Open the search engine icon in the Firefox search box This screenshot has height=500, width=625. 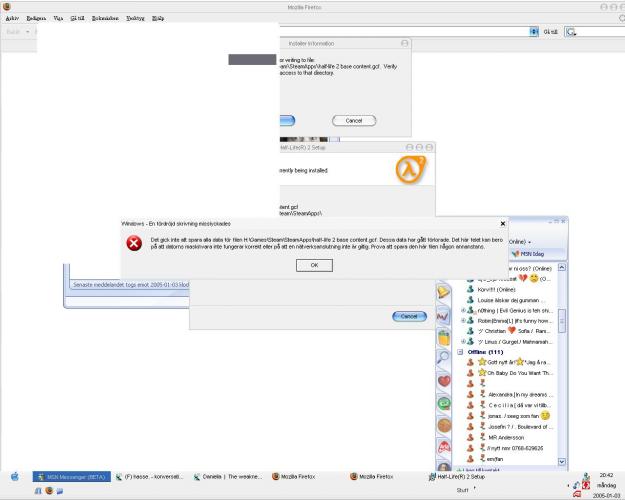point(571,32)
